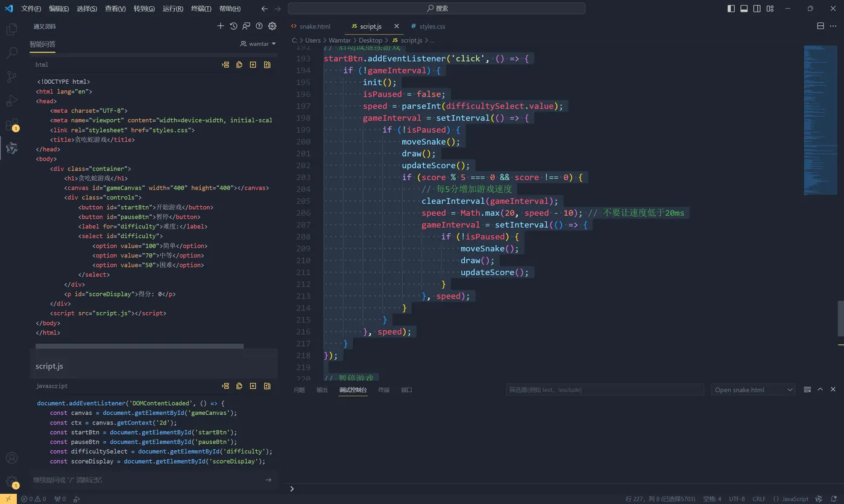The image size is (844, 504).
Task: Focus the debug console filter field
Action: (605, 389)
